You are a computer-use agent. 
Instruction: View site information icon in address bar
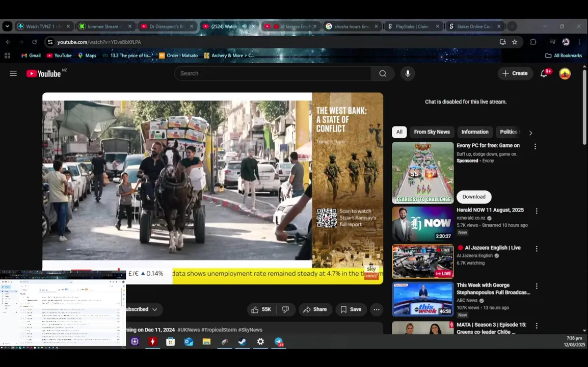pyautogui.click(x=50, y=42)
